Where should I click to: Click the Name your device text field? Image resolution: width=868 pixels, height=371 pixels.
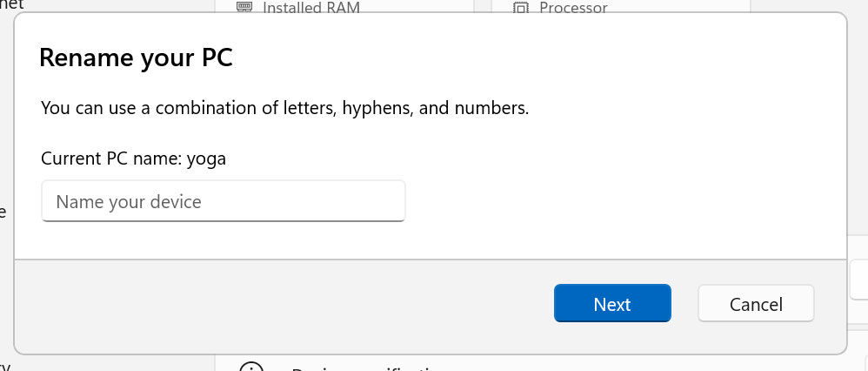click(223, 202)
